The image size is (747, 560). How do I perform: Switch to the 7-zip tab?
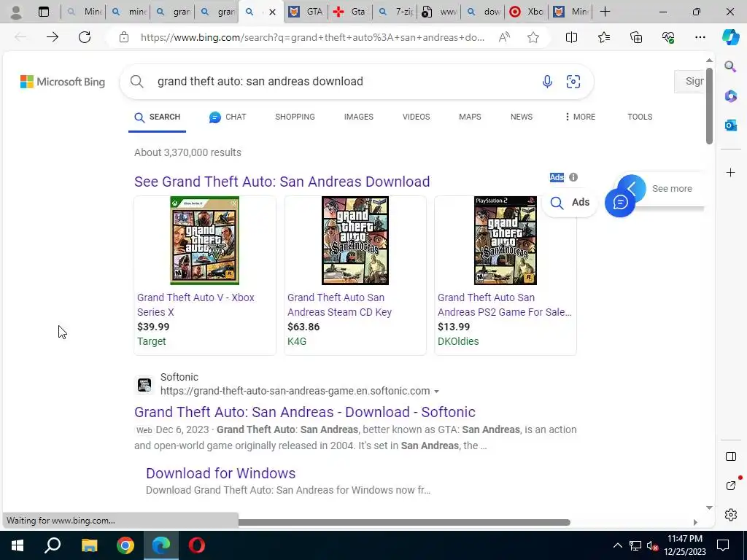(395, 12)
